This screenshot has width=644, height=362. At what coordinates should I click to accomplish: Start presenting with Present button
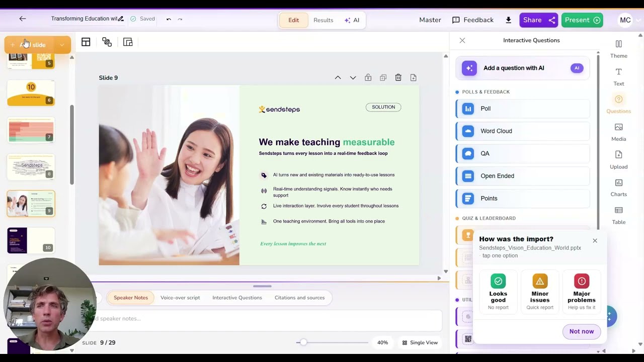(x=582, y=20)
